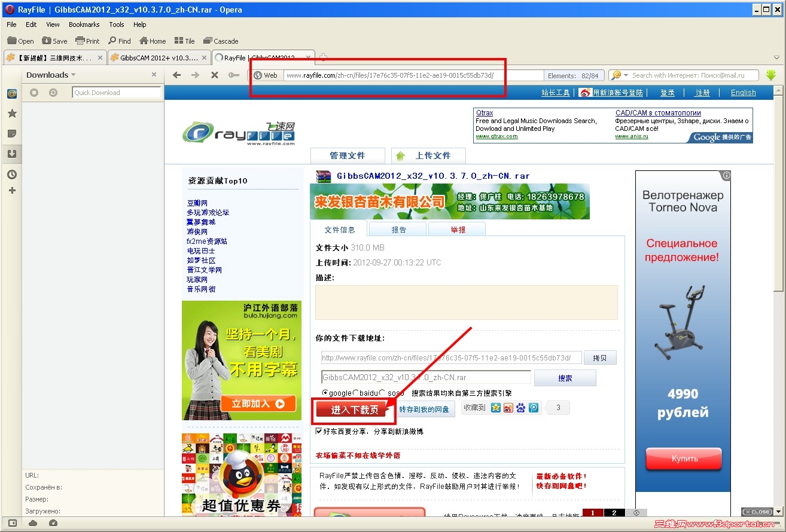
Task: Click the Opera Turbo speedometer icon
Action: pos(53,523)
